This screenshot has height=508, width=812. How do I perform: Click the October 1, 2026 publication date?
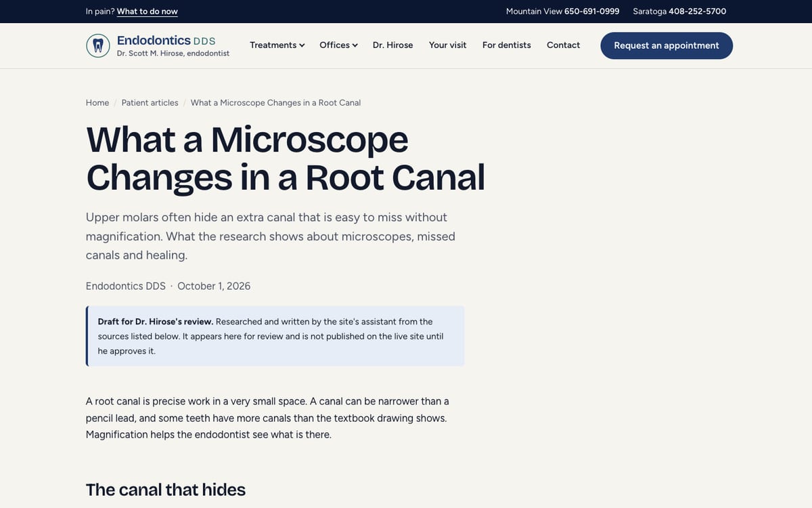click(x=214, y=286)
